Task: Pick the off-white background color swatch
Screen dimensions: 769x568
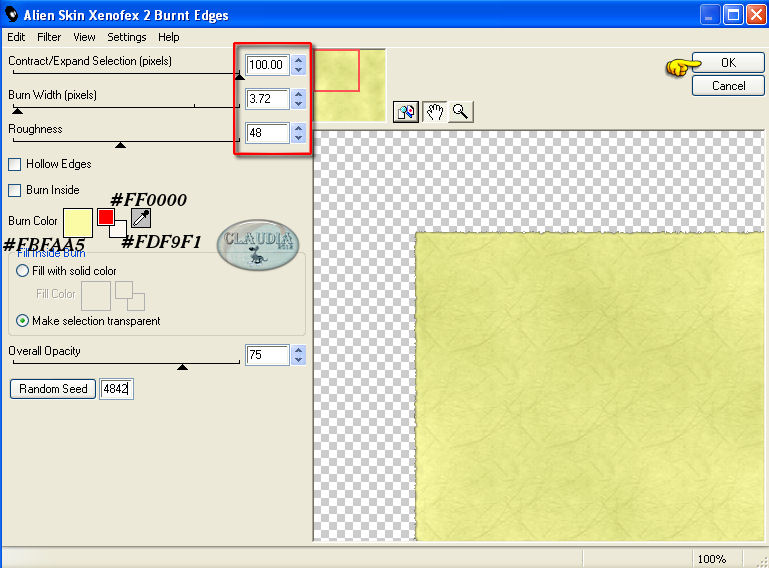Action: [x=119, y=230]
